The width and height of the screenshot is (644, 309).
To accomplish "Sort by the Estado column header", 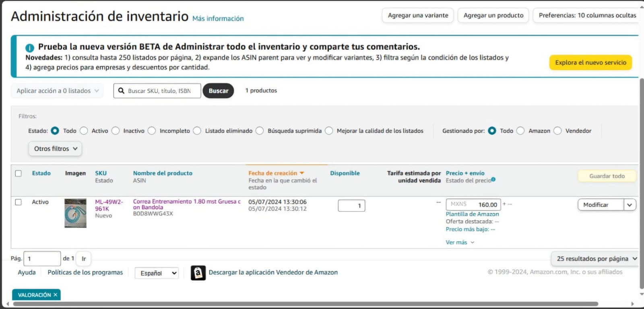I will (x=41, y=173).
